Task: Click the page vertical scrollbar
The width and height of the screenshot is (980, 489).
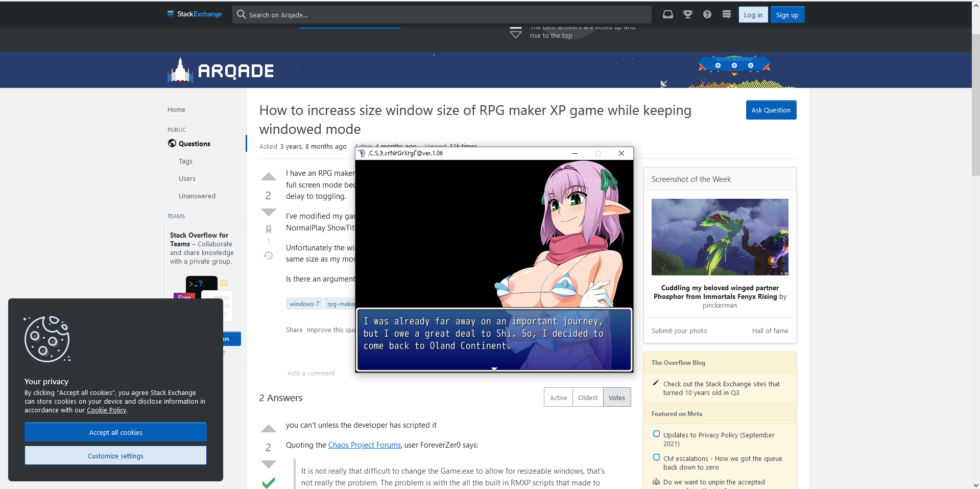Action: click(x=975, y=106)
